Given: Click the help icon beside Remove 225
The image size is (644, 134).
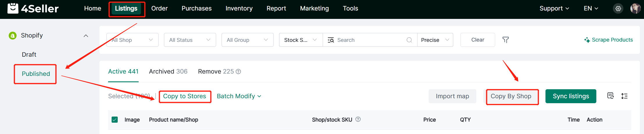Looking at the screenshot, I should pos(238,72).
